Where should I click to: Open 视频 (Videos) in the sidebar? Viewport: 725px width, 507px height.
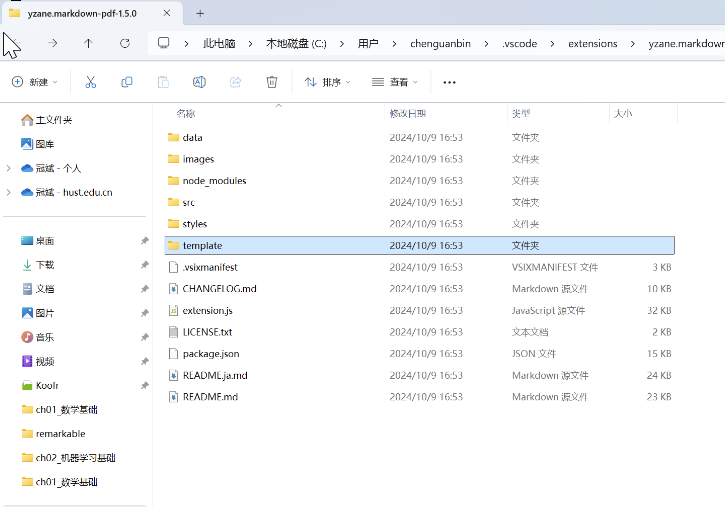click(38, 361)
